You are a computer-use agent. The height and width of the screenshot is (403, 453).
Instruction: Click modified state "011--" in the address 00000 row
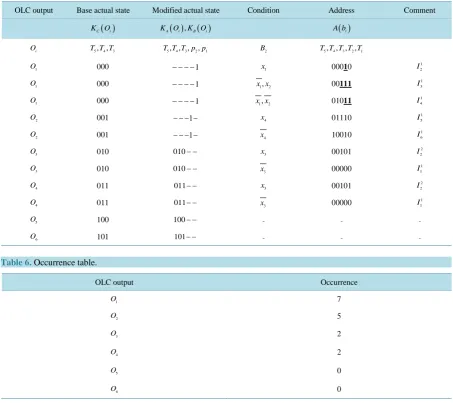click(x=185, y=203)
